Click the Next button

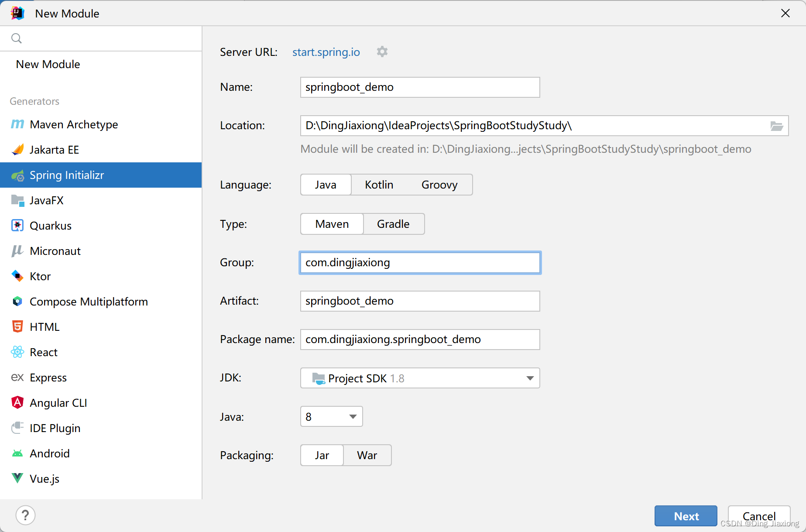point(686,516)
